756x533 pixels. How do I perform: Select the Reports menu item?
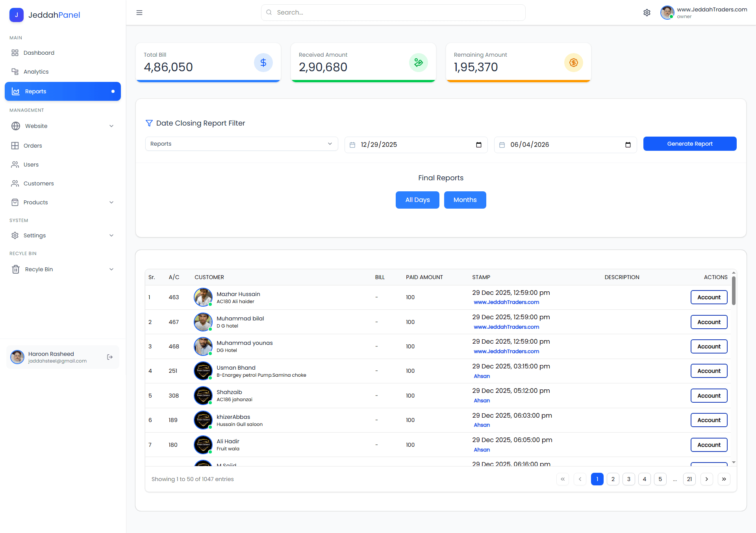(63, 91)
